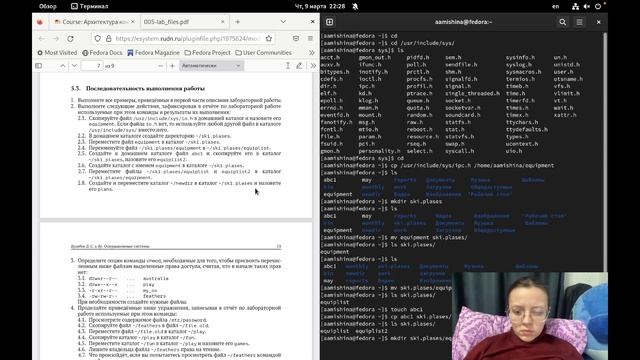This screenshot has width=640, height=360.
Task: Close the 005-lab_files.pdf tab
Action: pyautogui.click(x=223, y=22)
